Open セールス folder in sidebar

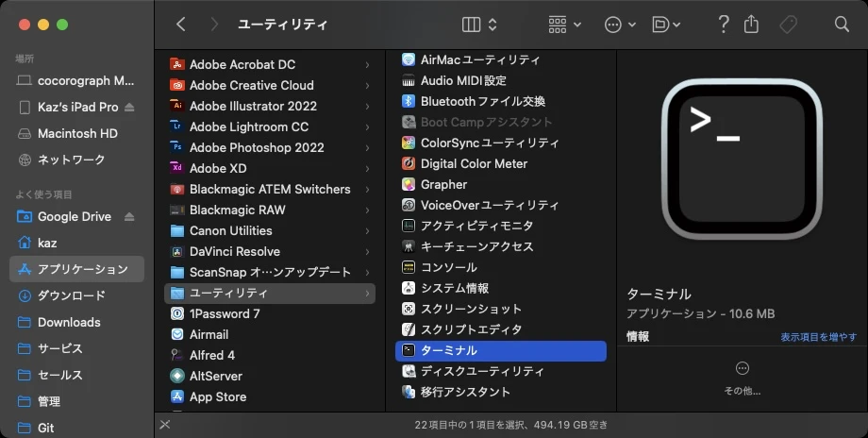(76, 375)
